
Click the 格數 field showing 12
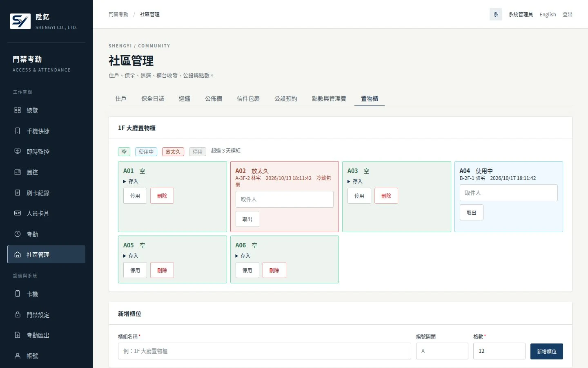coord(499,351)
